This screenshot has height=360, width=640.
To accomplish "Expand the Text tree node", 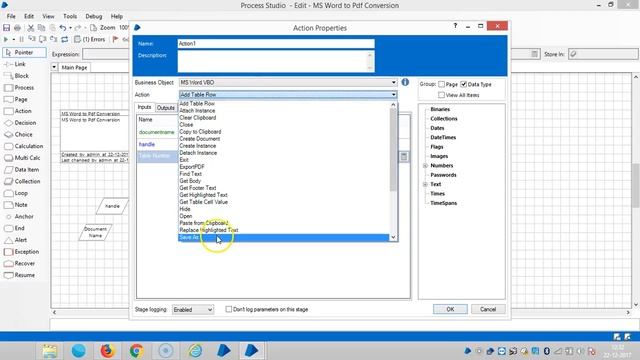I will pyautogui.click(x=425, y=184).
